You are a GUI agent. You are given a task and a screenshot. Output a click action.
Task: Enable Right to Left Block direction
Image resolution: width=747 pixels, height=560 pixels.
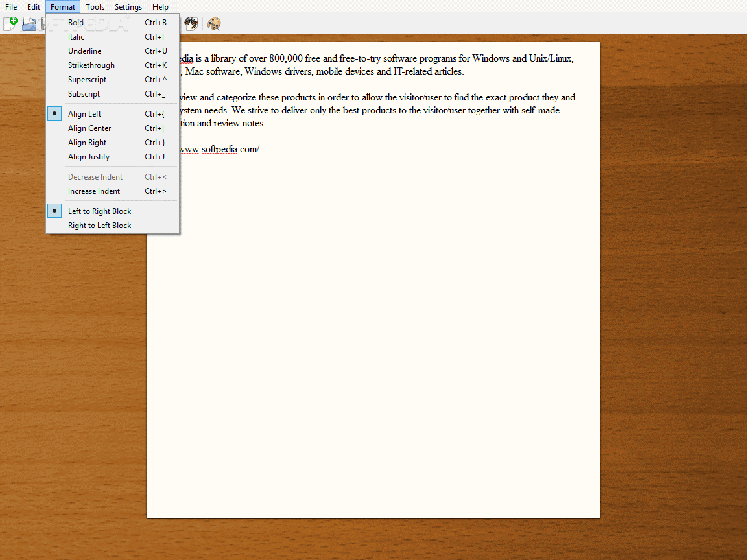(x=99, y=225)
